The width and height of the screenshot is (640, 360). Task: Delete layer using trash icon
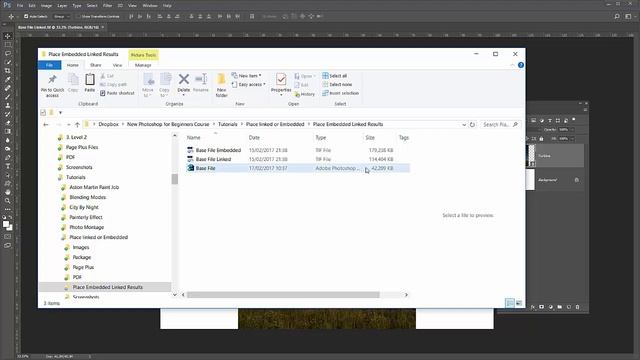(577, 307)
